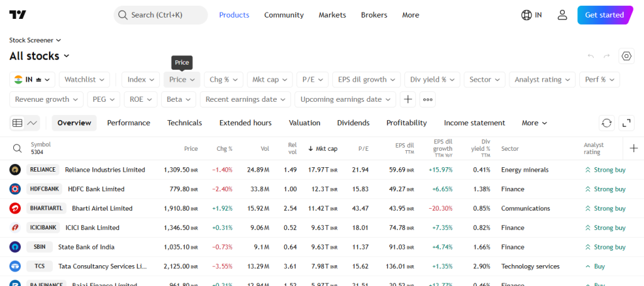Viewport: 644px width, 286px height.
Task: Open the HDFCBANK ticker link
Action: click(44, 189)
